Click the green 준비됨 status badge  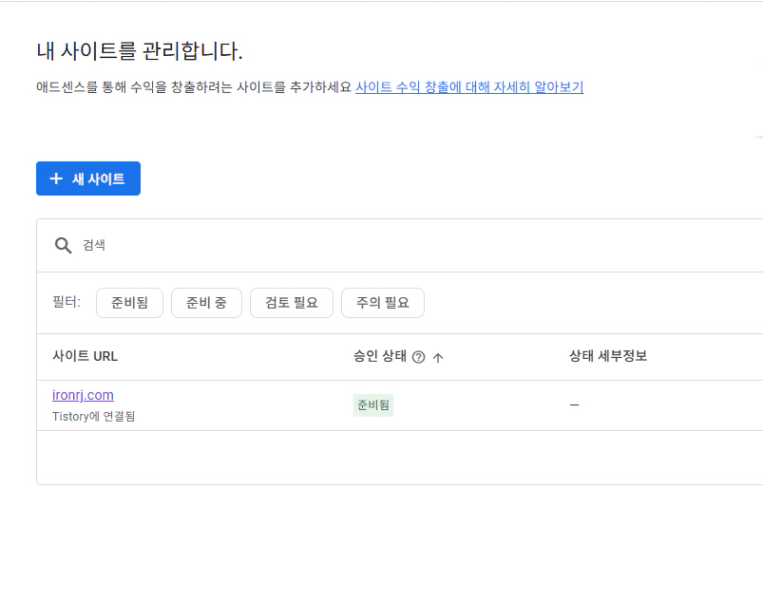(x=373, y=405)
